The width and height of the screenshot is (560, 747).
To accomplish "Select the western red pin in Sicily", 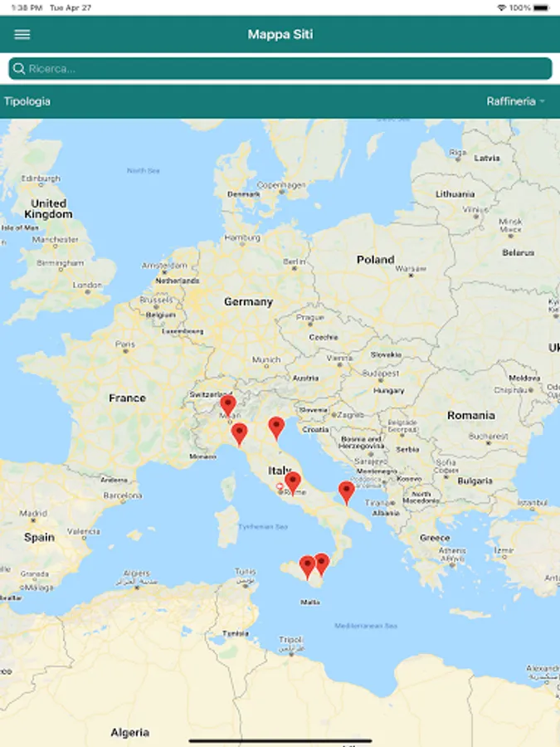I will pos(307,567).
